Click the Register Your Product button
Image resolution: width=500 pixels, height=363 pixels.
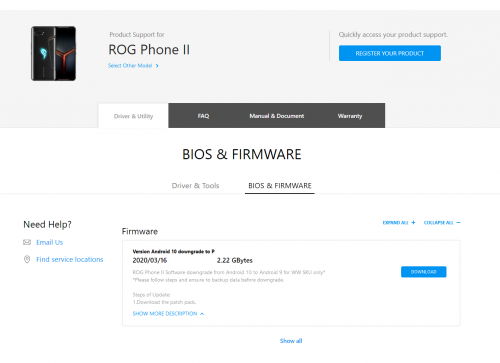[x=390, y=53]
